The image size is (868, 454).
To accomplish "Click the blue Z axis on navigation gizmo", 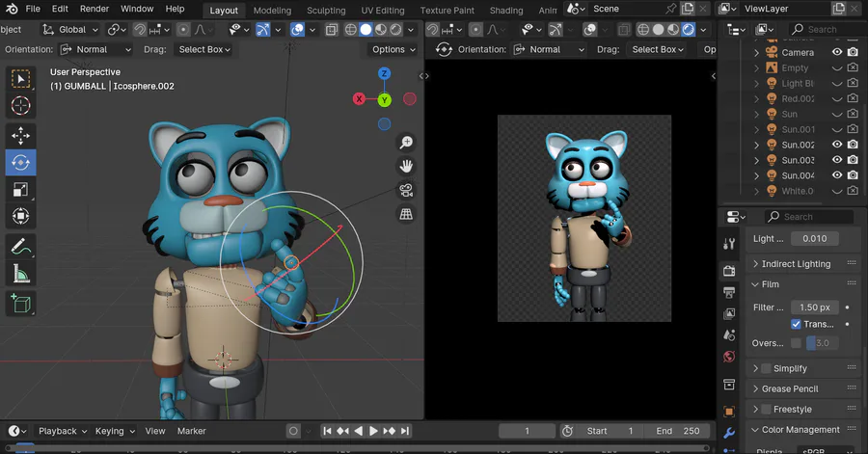I will (x=384, y=73).
